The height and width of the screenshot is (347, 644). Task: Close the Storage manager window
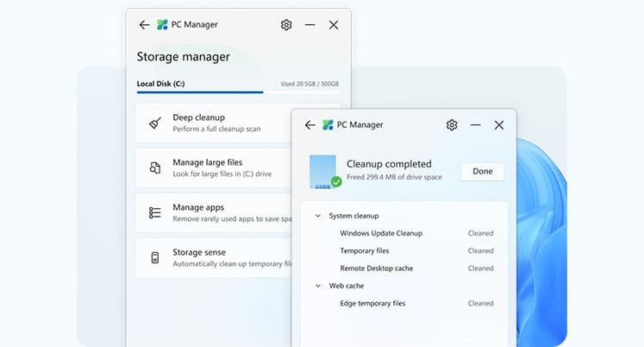tap(334, 25)
